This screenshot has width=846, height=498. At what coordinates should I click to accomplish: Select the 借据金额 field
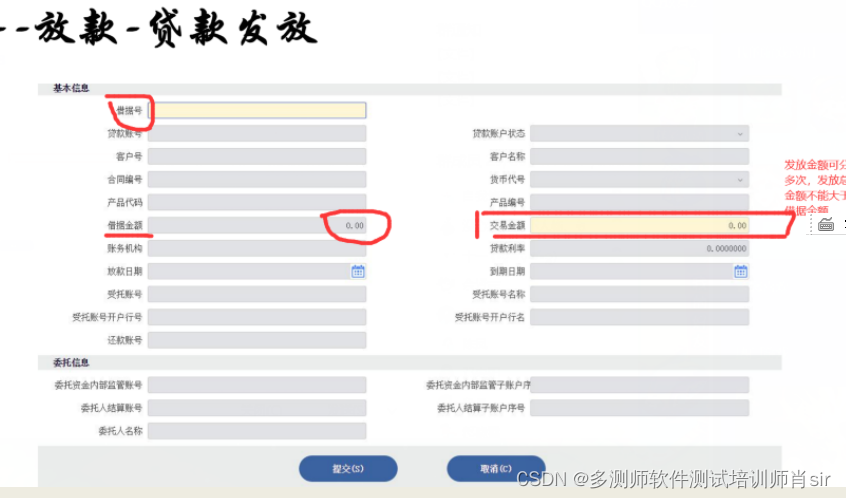(x=257, y=226)
